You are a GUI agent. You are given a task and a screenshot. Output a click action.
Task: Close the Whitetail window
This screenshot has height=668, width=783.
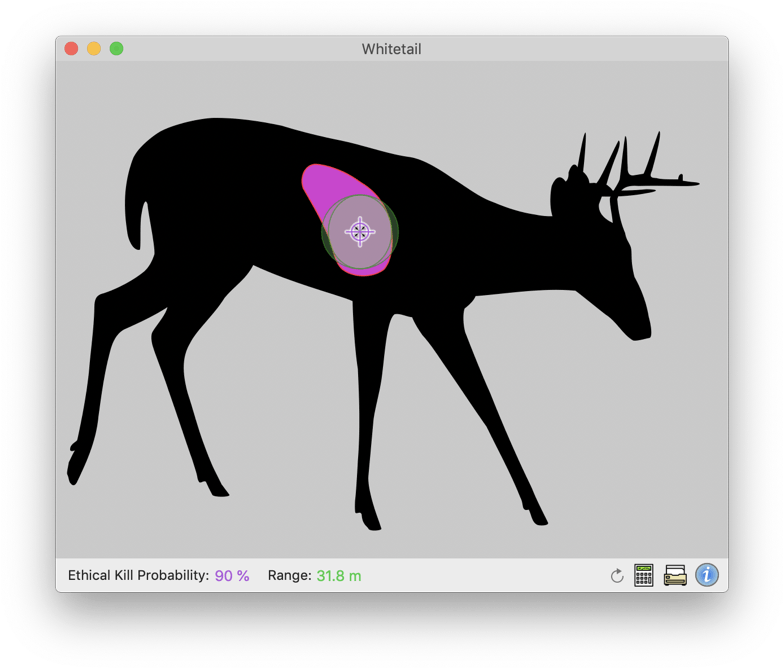tap(71, 49)
